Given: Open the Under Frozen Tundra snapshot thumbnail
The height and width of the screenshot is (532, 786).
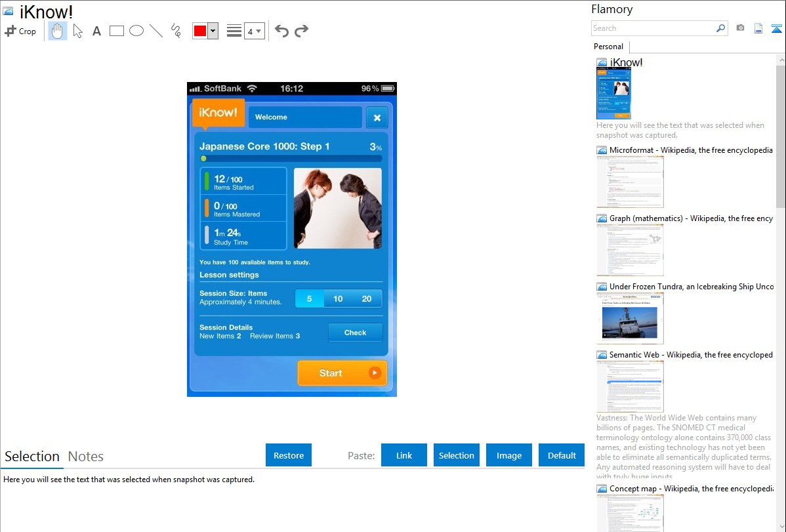Looking at the screenshot, I should click(630, 318).
